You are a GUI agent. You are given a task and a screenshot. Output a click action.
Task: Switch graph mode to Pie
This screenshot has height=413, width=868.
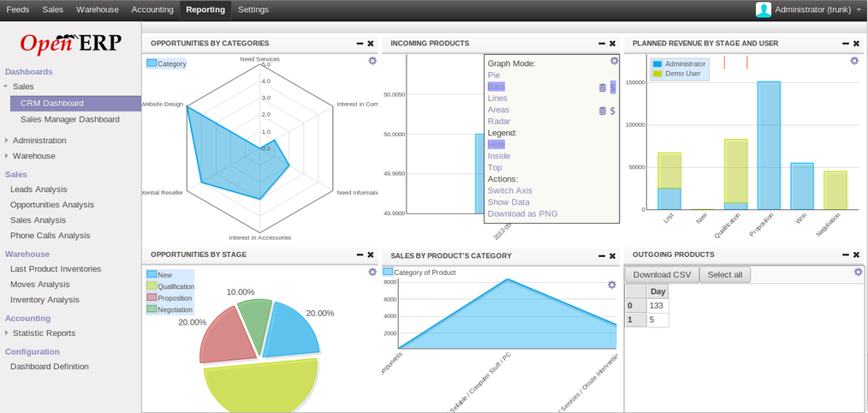point(494,75)
